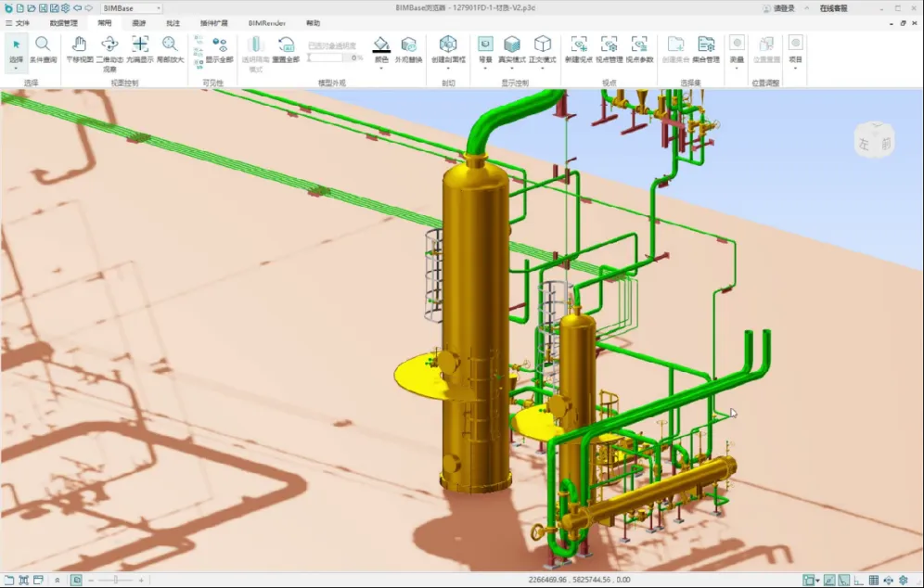Expand the 选择 tool dropdown arrow
The height and width of the screenshot is (588, 924).
(x=16, y=68)
